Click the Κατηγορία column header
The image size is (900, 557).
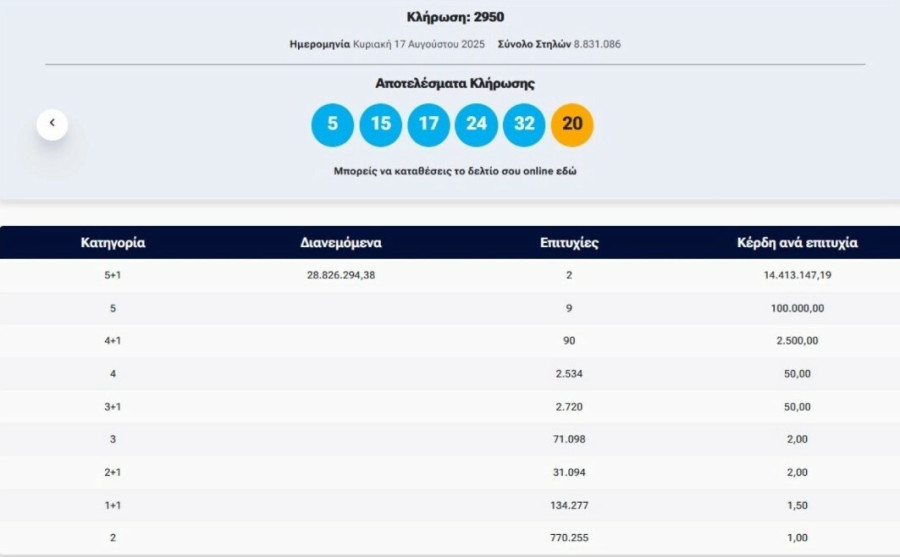tap(113, 243)
